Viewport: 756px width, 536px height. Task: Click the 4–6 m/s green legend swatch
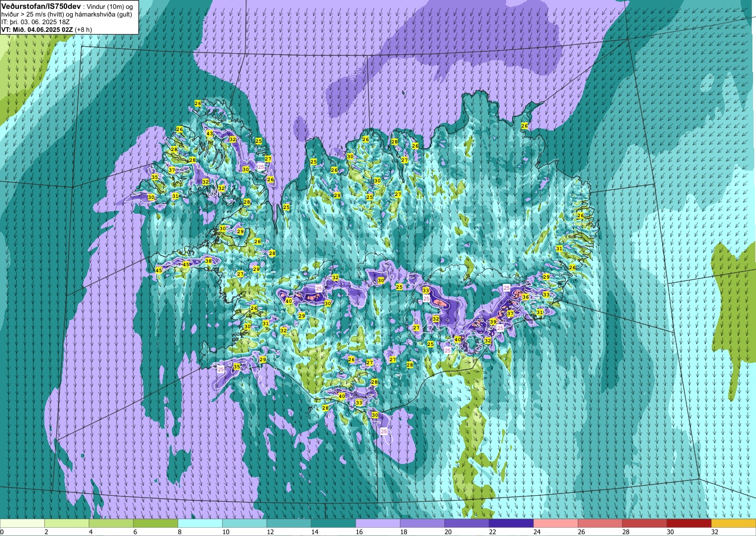pyautogui.click(x=111, y=523)
